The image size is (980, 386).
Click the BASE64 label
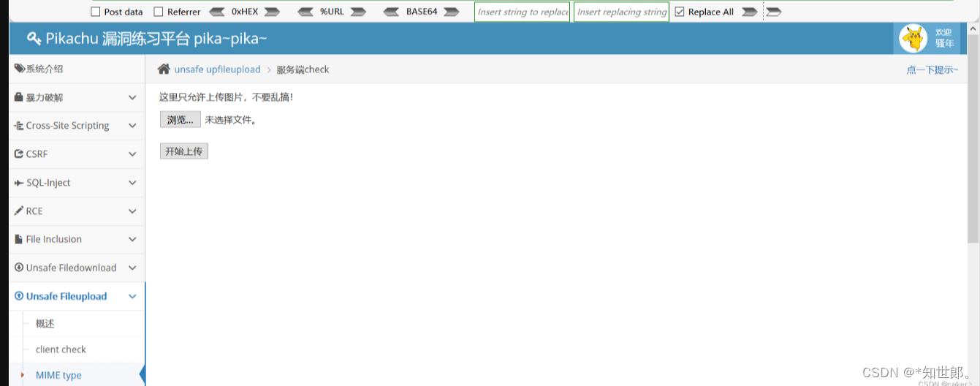pos(422,12)
